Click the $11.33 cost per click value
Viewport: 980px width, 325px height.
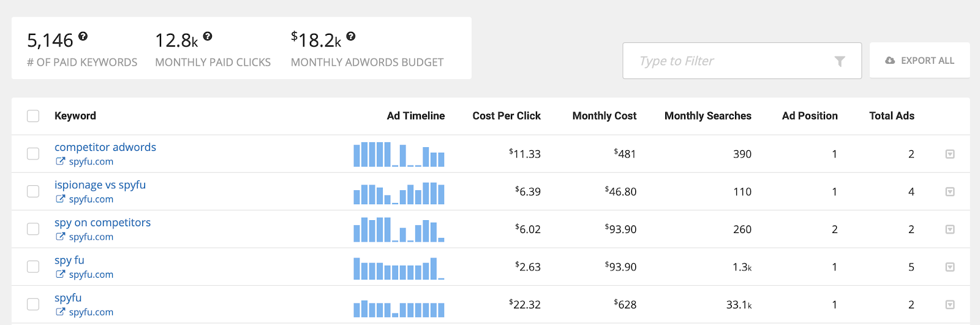tap(525, 153)
